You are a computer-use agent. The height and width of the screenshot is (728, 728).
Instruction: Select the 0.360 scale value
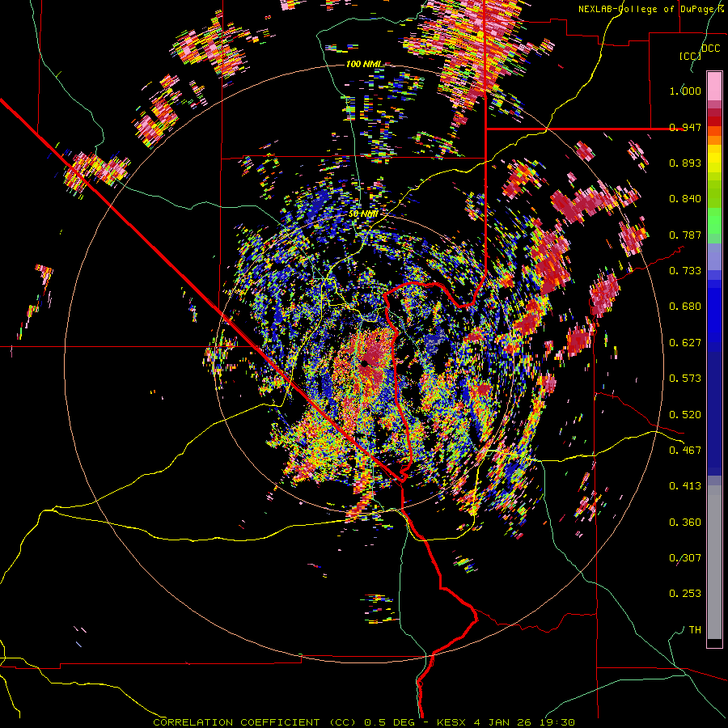click(685, 523)
